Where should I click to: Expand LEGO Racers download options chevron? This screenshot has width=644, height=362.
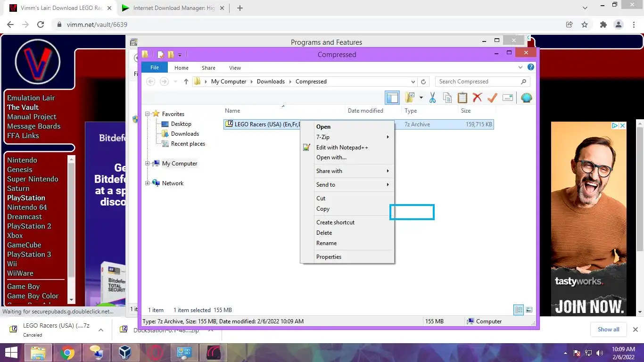coord(100,330)
